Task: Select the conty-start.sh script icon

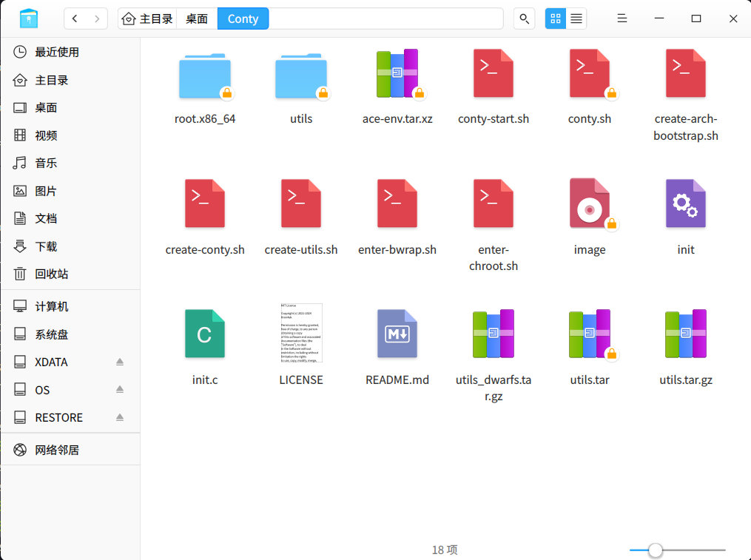Action: point(494,73)
